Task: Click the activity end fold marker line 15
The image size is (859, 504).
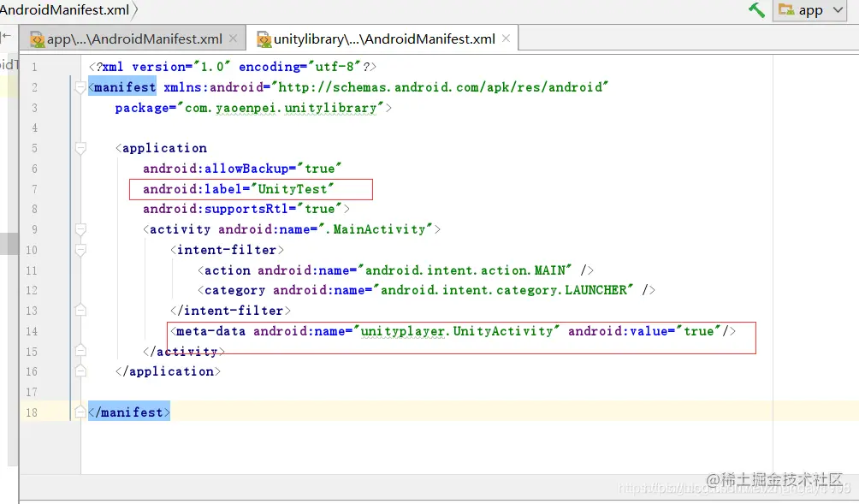Action: pos(80,351)
